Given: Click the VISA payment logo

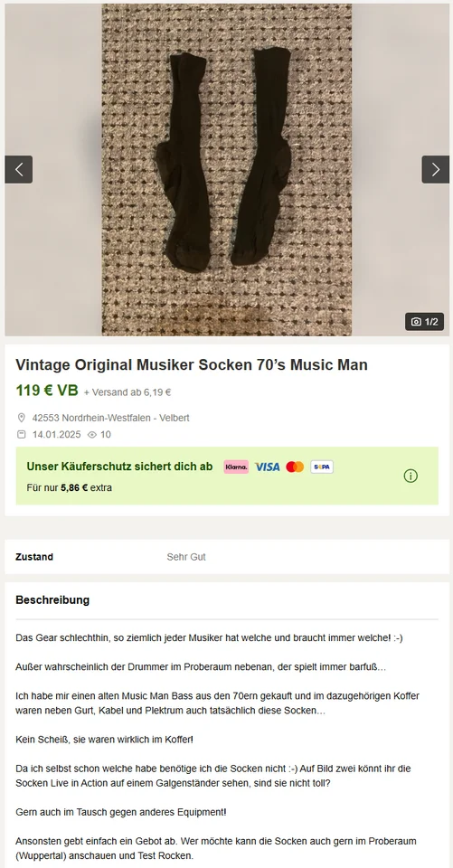Looking at the screenshot, I should coord(267,467).
